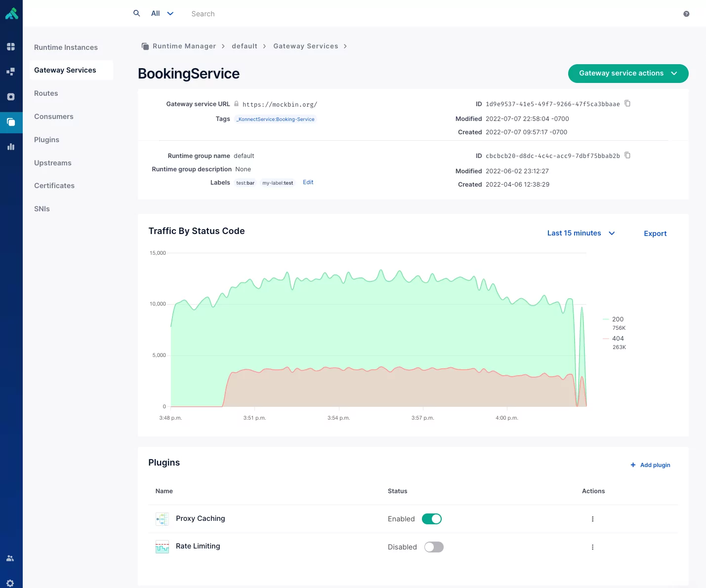This screenshot has width=706, height=588.
Task: Click the Name column header
Action: 164,491
